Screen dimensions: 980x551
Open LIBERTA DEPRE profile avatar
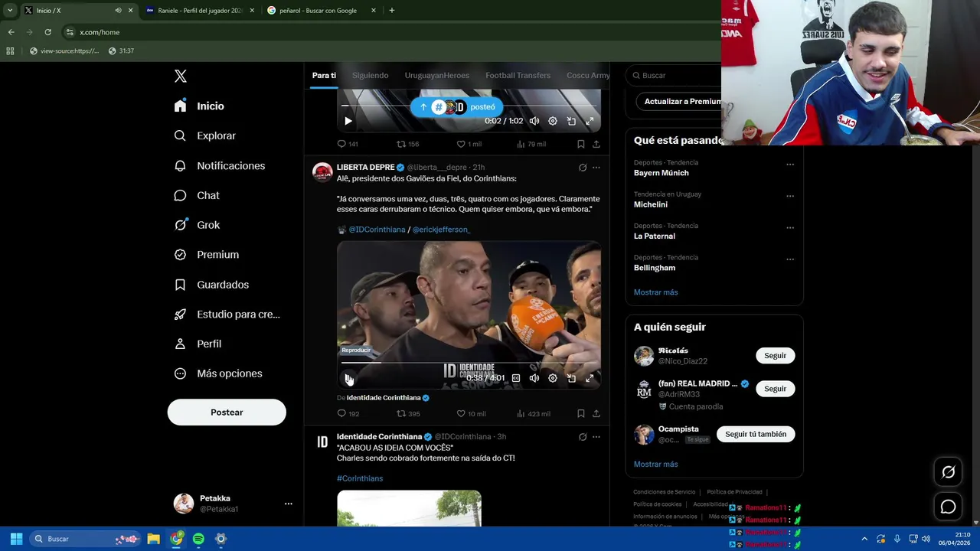pos(322,172)
